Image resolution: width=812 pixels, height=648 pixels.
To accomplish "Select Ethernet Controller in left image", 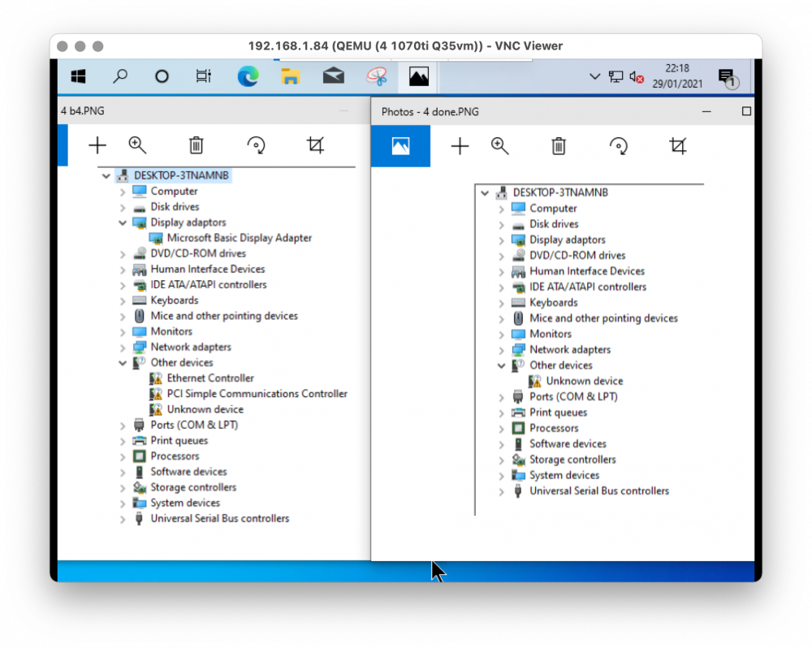I will coord(210,378).
